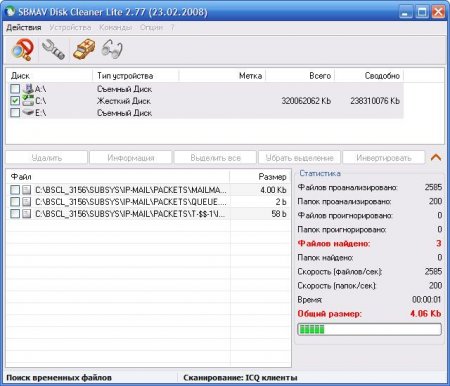Click the green scan progress bar
This screenshot has width=450, height=386.
pos(369,329)
